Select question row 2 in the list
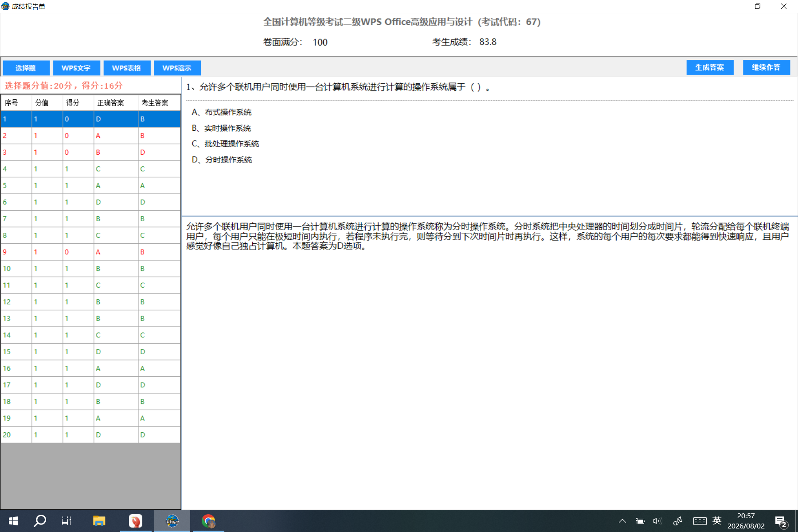The width and height of the screenshot is (798, 532). point(90,136)
